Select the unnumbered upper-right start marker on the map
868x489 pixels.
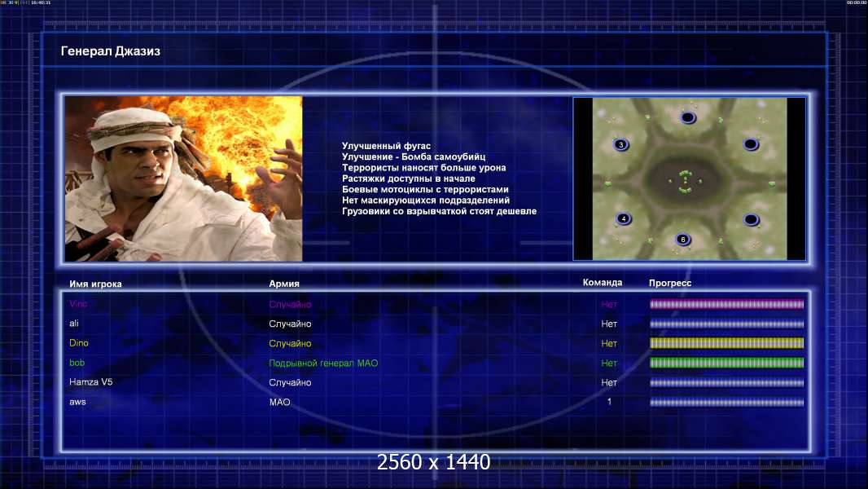point(751,144)
